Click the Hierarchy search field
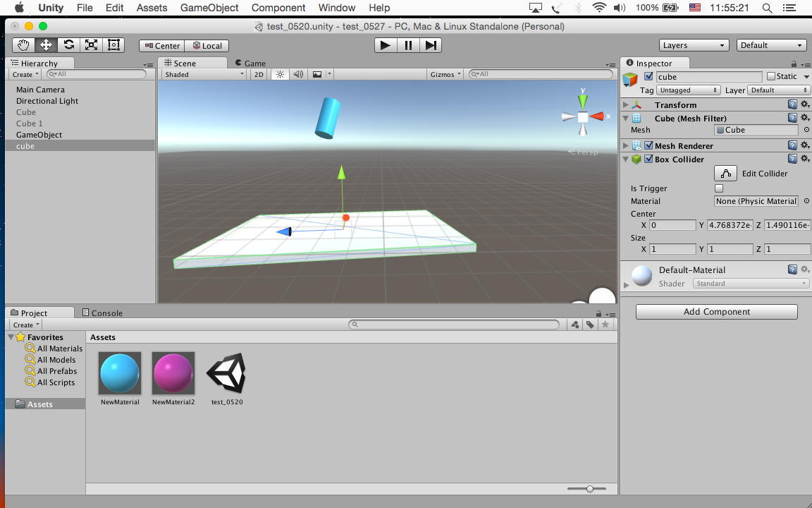The height and width of the screenshot is (508, 812). 97,74
